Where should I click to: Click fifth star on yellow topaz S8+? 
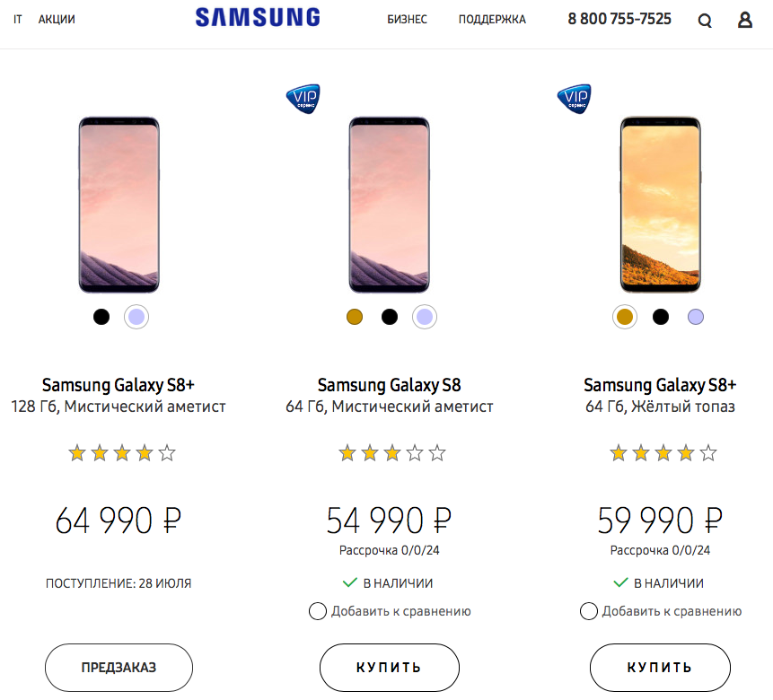tap(708, 453)
